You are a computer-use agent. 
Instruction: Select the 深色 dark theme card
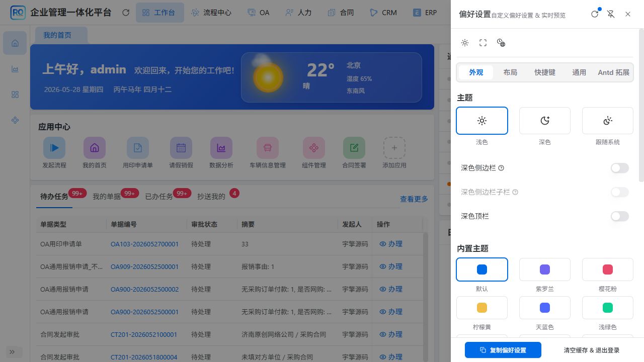coord(545,121)
